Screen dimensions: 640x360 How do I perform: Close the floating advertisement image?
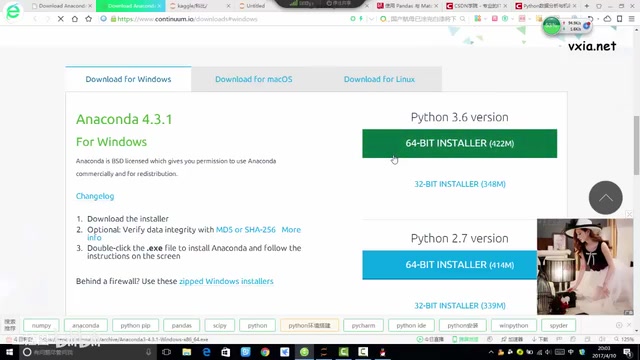629,214
